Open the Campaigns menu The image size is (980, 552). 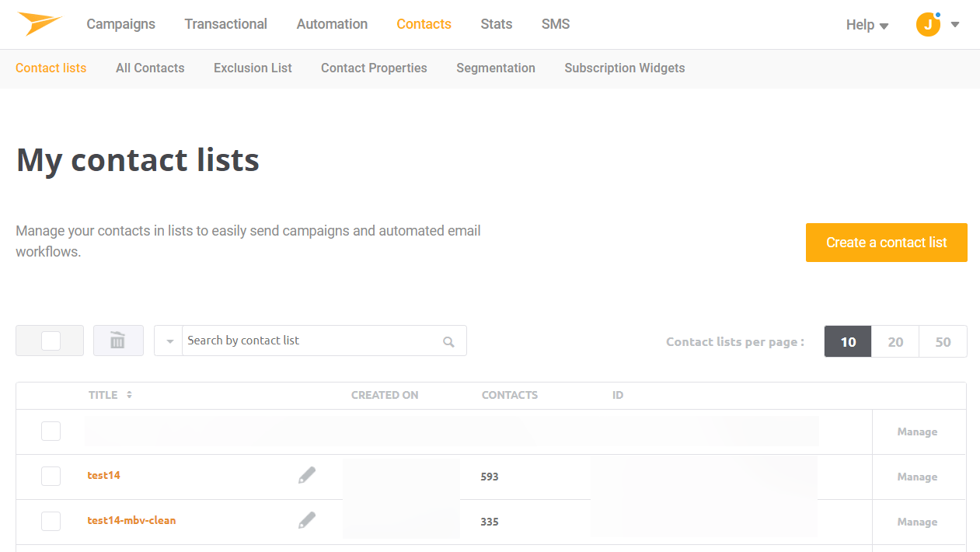120,24
